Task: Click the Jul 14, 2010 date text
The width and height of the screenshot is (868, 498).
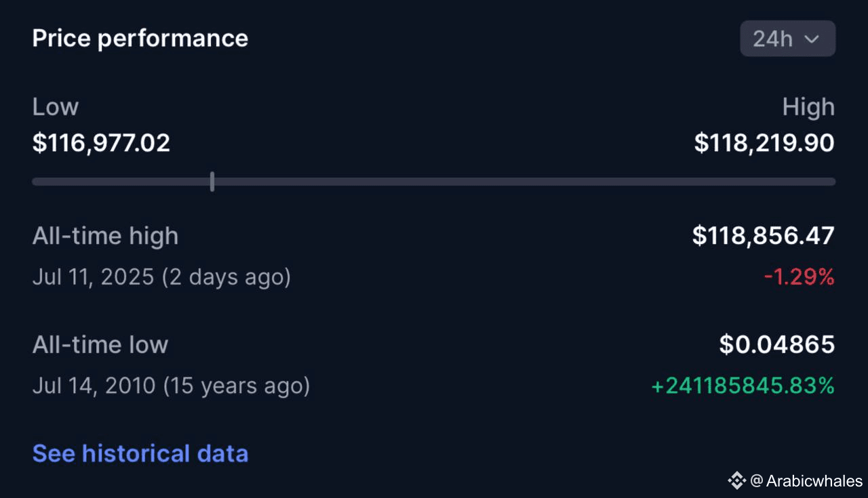Action: pos(94,386)
